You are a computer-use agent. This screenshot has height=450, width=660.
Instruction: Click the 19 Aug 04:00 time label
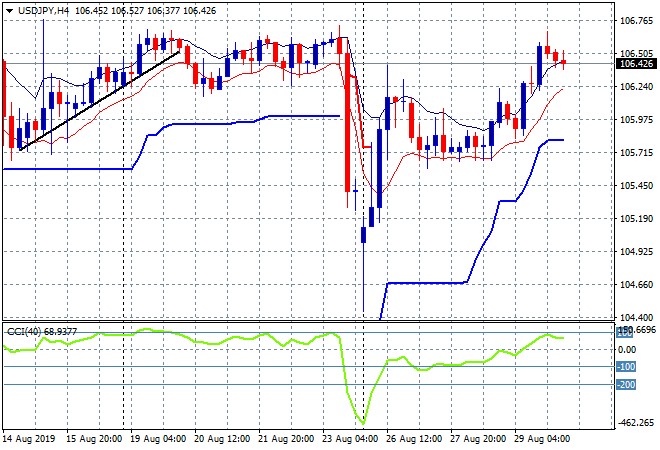pos(158,439)
